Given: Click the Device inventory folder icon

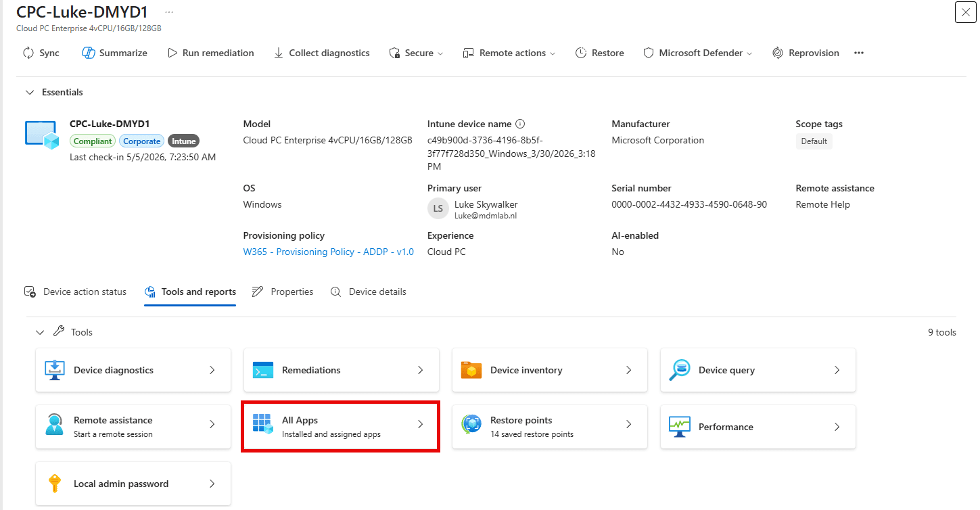Looking at the screenshot, I should [x=471, y=370].
